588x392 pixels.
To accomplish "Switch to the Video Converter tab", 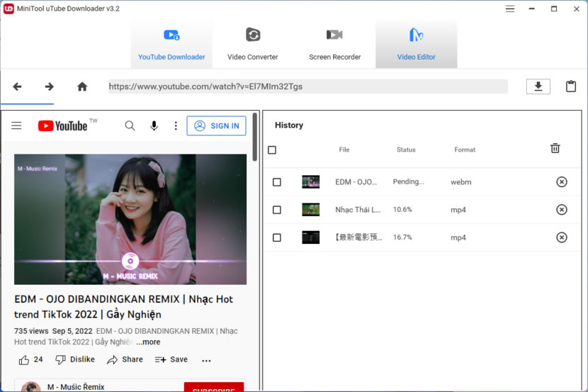I will 253,43.
